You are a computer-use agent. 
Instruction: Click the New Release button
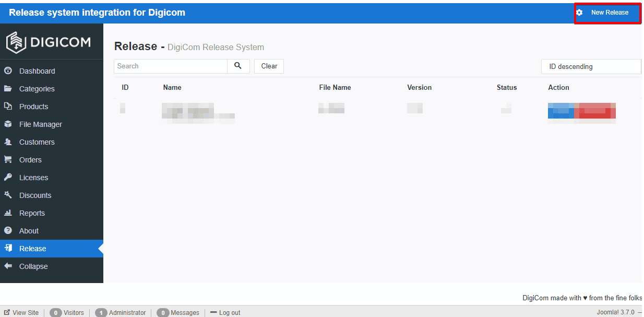tap(607, 12)
